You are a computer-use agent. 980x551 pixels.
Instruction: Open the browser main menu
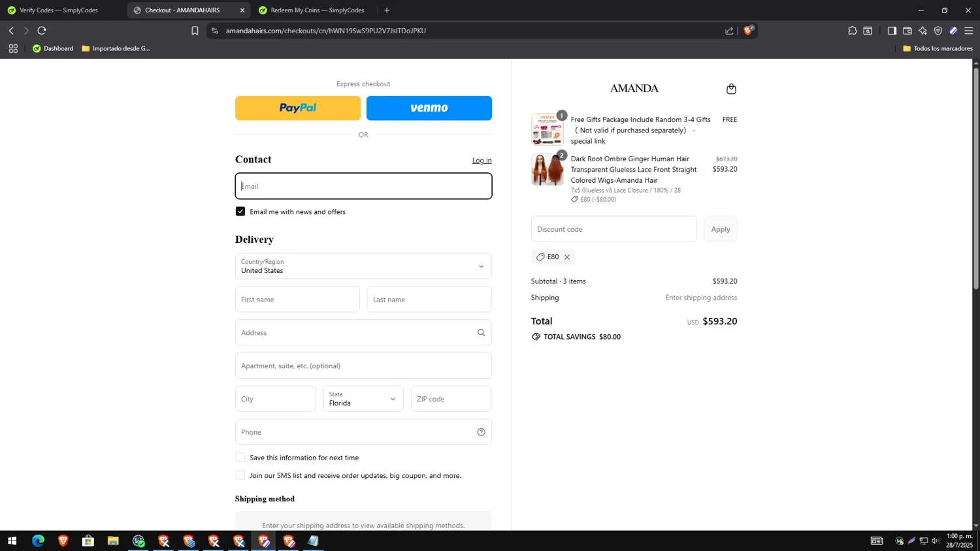[x=969, y=31]
